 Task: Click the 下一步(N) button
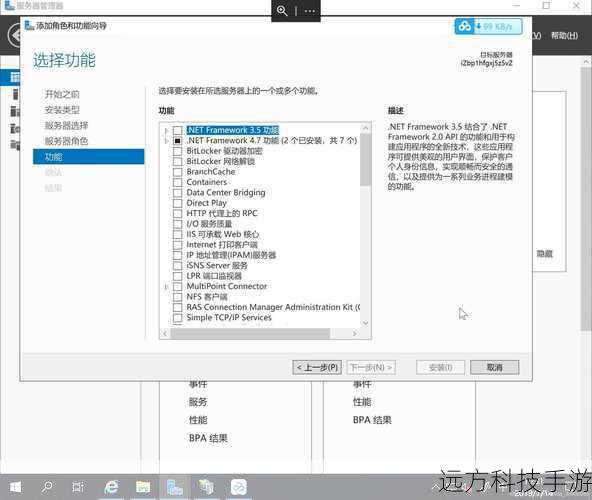371,367
